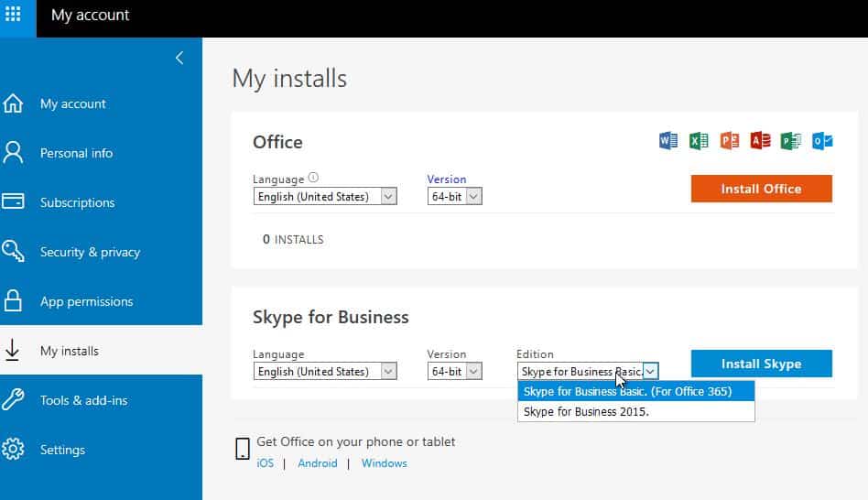The width and height of the screenshot is (868, 500).
Task: Click the Office card heading
Action: pyautogui.click(x=277, y=142)
